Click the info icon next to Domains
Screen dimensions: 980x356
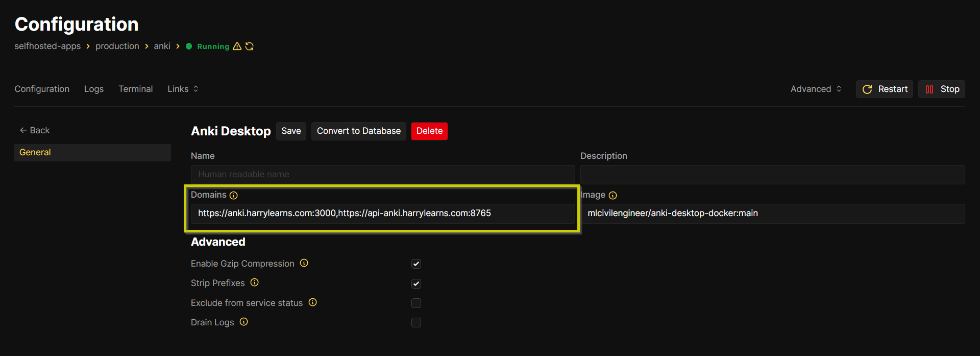(x=234, y=196)
